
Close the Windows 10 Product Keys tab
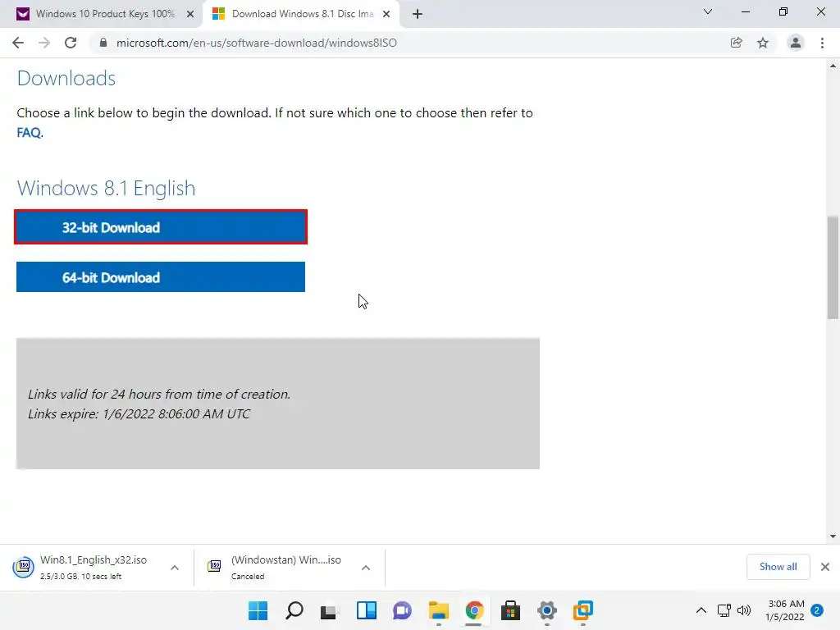tap(190, 14)
